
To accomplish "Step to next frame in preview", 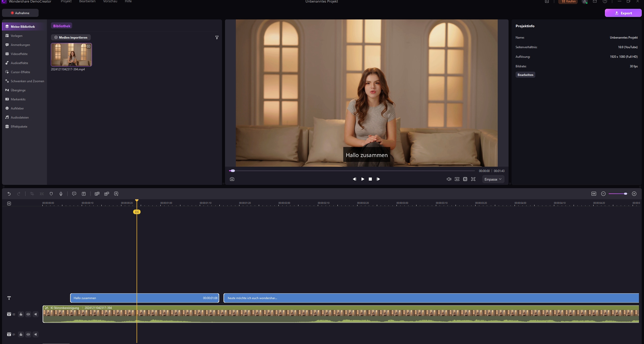I will click(378, 179).
